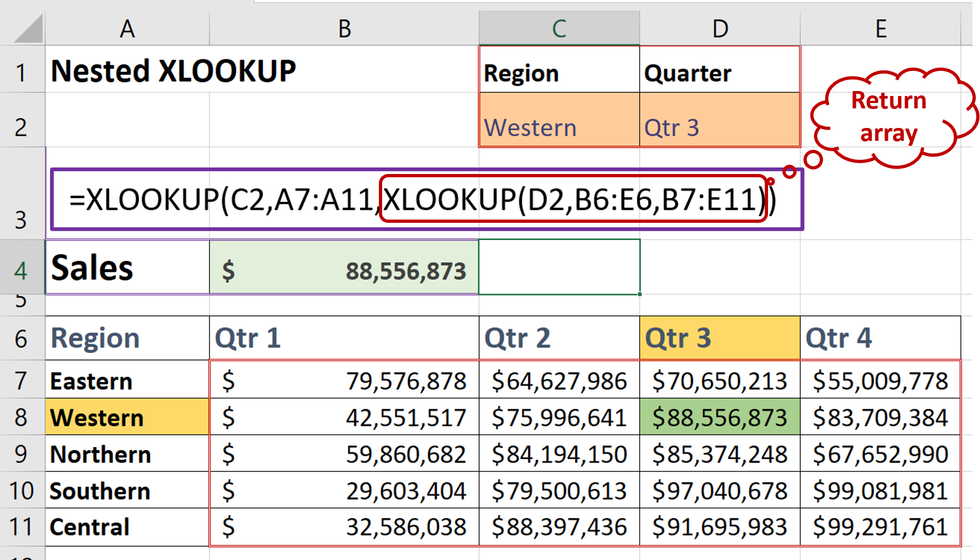Image resolution: width=980 pixels, height=560 pixels.
Task: Click the highlighted 'Qtr 3' column heading
Action: point(720,338)
